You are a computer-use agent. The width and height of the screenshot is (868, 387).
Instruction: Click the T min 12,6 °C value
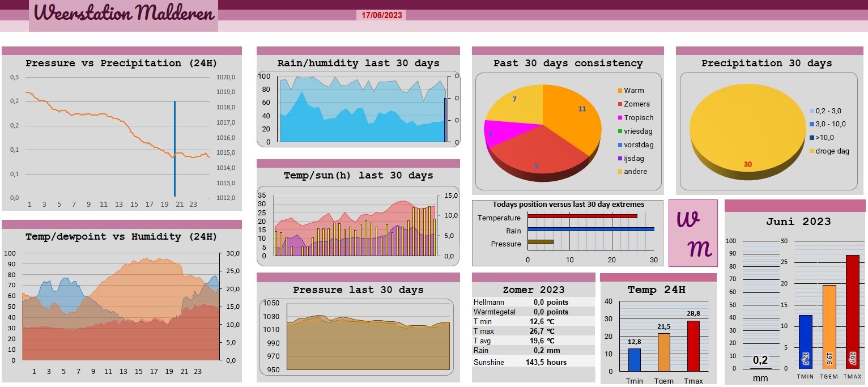[x=544, y=322]
